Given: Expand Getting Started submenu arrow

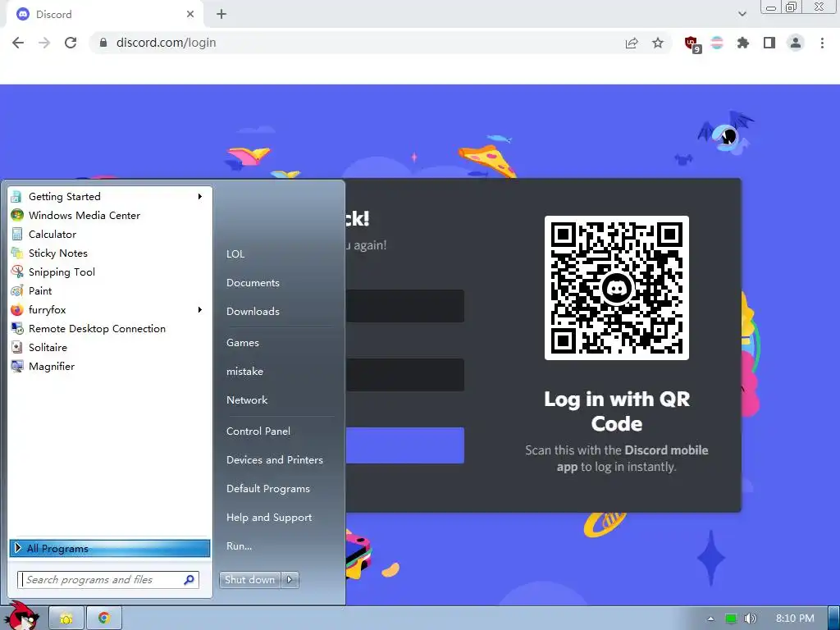Looking at the screenshot, I should click(x=200, y=197).
